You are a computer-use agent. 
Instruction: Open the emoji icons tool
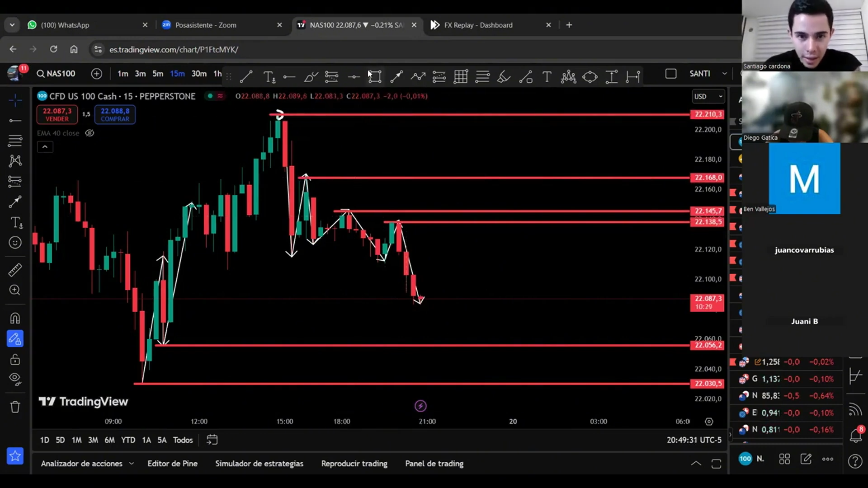(15, 243)
